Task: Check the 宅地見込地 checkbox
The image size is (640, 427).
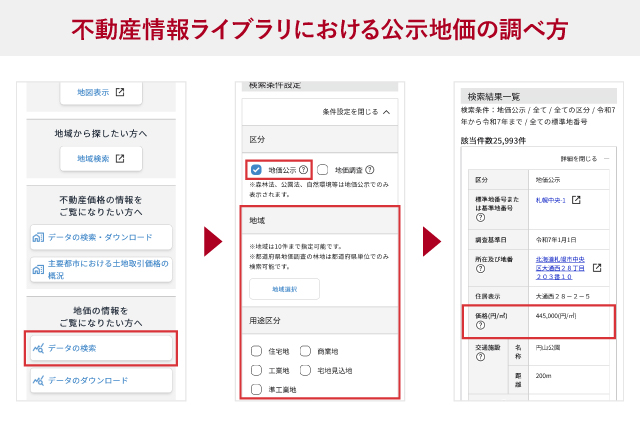Action: (305, 370)
